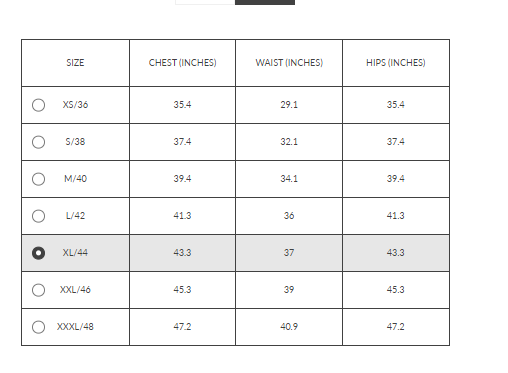
Task: Click the CHEST (INCHES) column header
Action: [182, 63]
